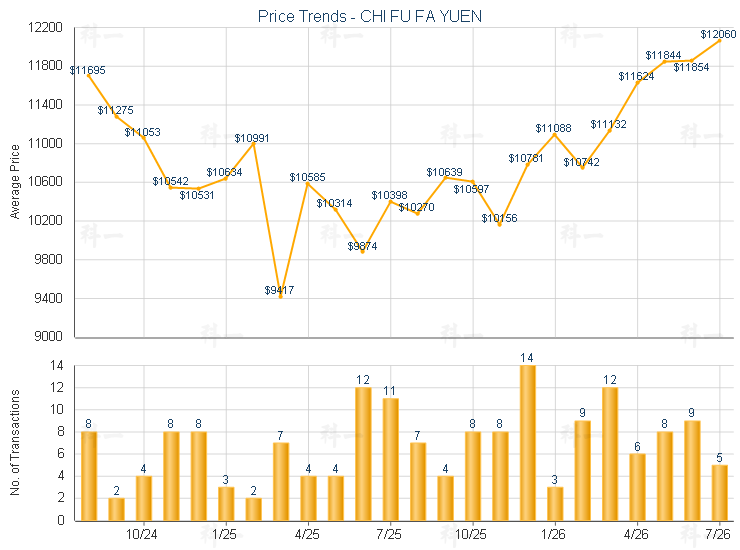
Task: Click the first transaction bar labeled 8
Action: 89,476
